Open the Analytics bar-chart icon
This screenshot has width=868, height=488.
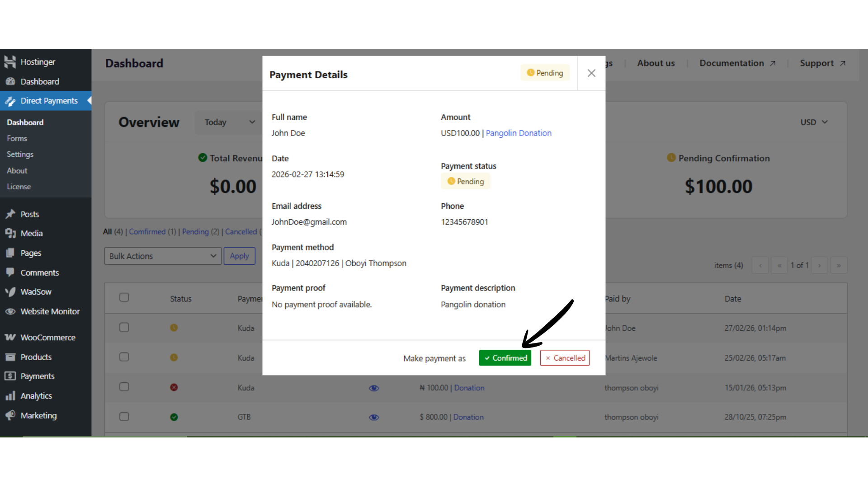pyautogui.click(x=10, y=396)
